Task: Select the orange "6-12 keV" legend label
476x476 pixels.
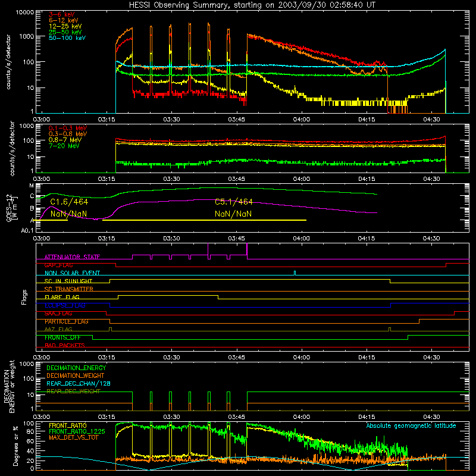Action: tap(64, 20)
